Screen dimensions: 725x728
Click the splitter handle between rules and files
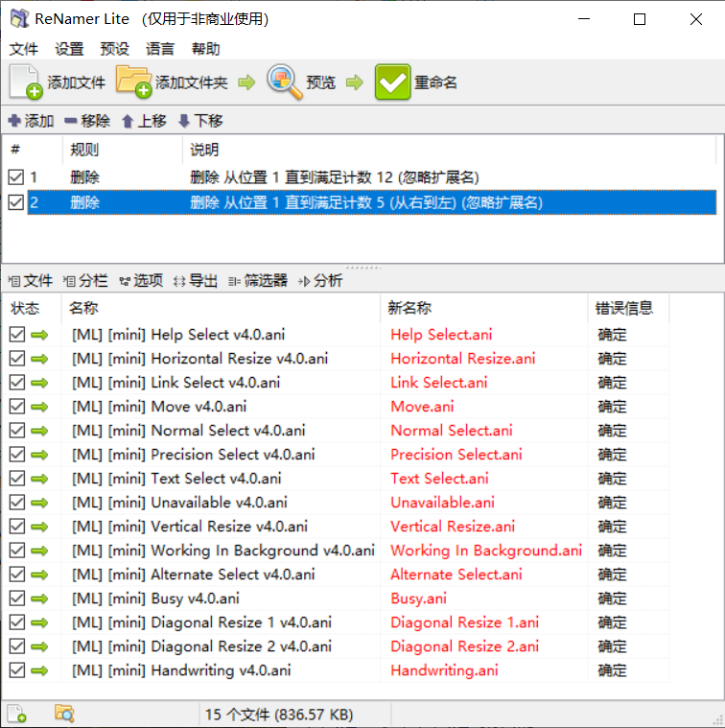click(x=363, y=268)
